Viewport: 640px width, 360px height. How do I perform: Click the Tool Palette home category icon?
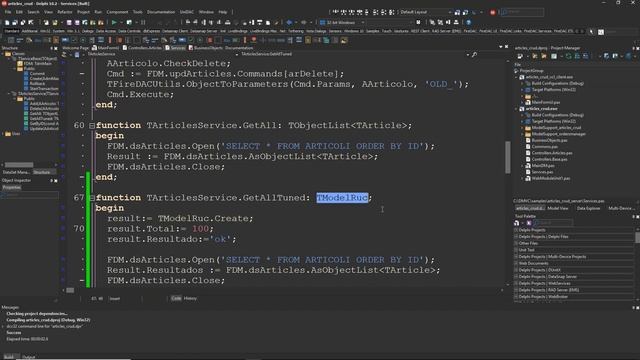517,223
